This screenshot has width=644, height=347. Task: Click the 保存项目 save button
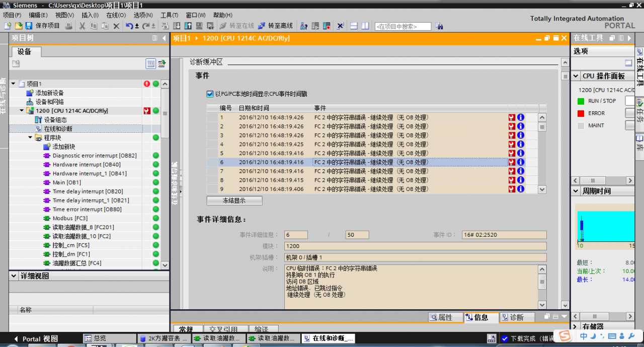43,26
